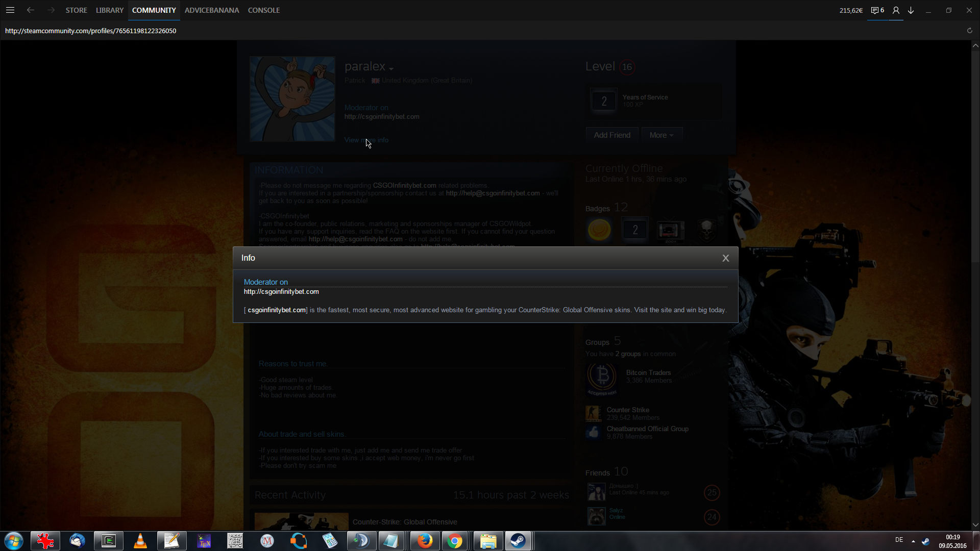Click the wallet balance 215,62€
This screenshot has height=551, width=980.
pyautogui.click(x=851, y=10)
